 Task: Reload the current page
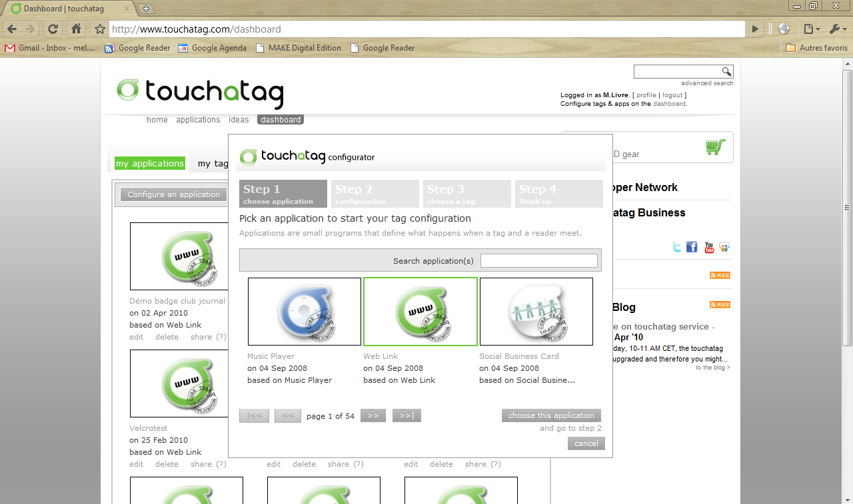tap(53, 29)
